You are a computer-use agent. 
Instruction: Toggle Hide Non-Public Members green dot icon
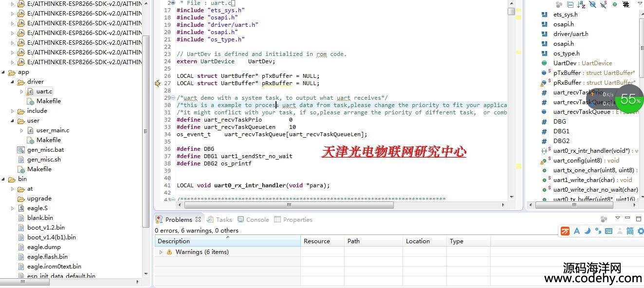click(615, 4)
